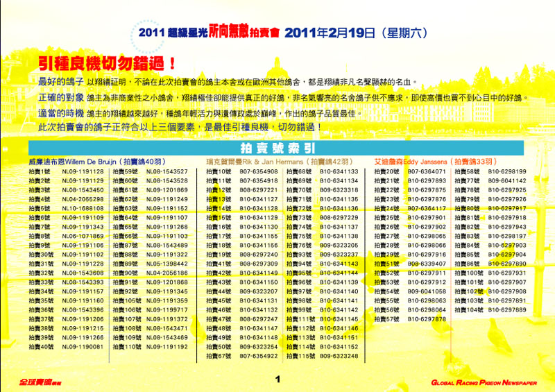Click lot label 拍賣33號
This screenshot has width=555, height=392.
tap(41, 282)
